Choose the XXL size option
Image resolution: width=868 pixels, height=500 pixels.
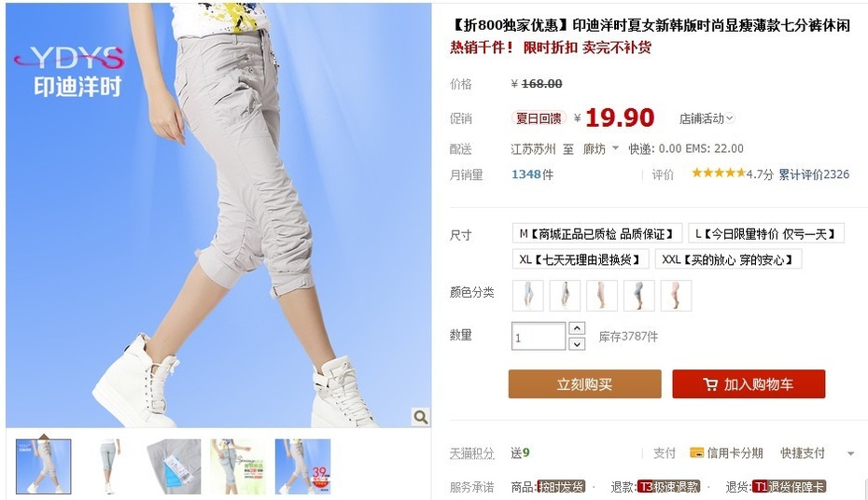[x=728, y=258]
